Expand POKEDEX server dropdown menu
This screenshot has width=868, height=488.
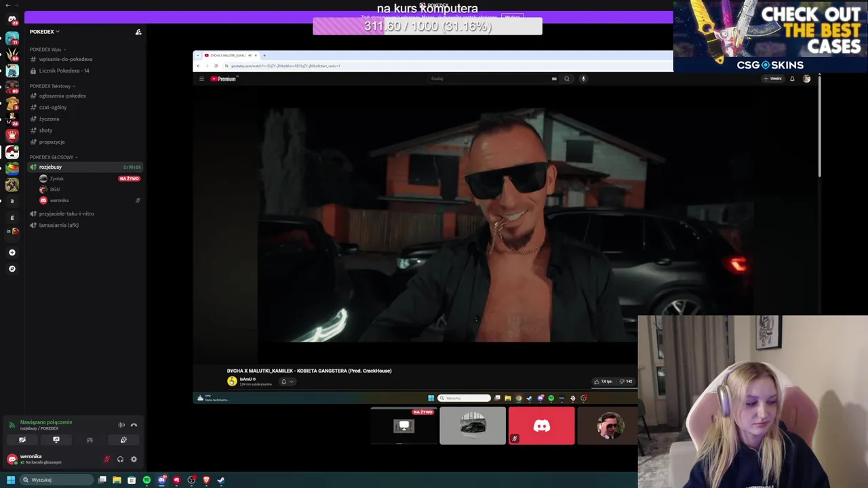click(x=45, y=32)
